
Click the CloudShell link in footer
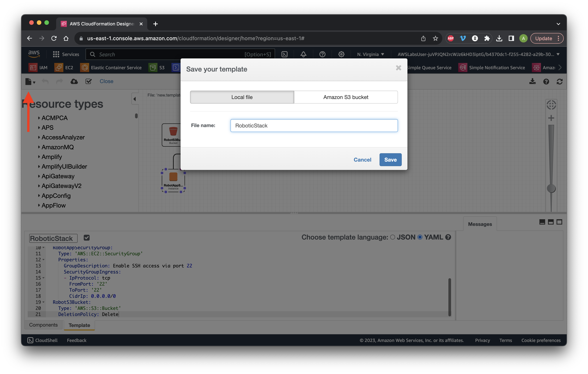pos(42,340)
